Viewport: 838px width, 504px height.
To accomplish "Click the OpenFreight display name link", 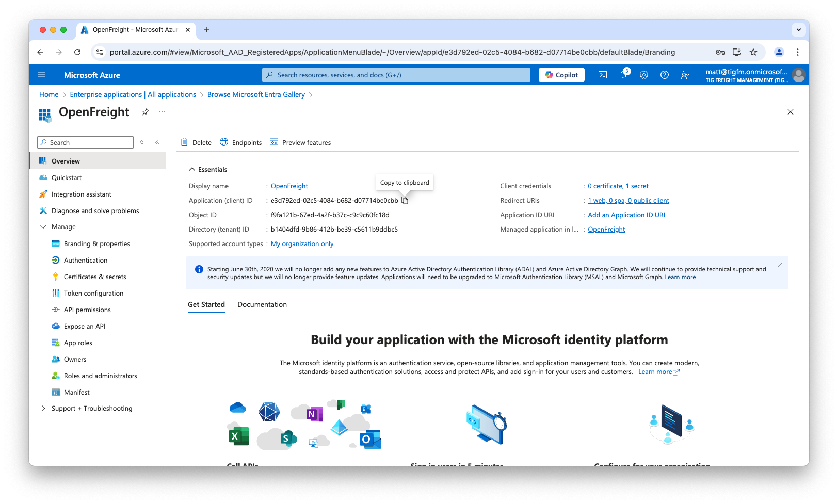I will tap(289, 186).
